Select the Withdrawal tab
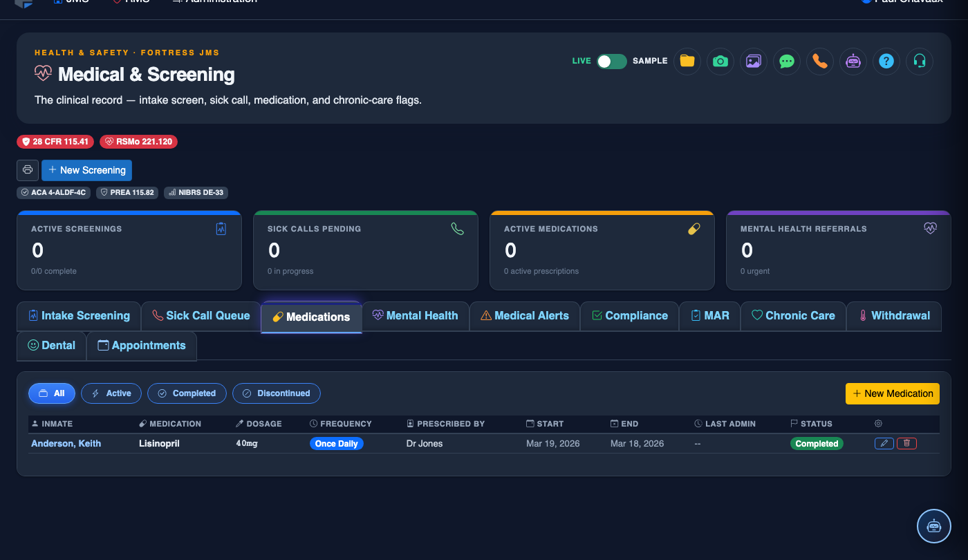This screenshot has height=560, width=968. (x=894, y=316)
